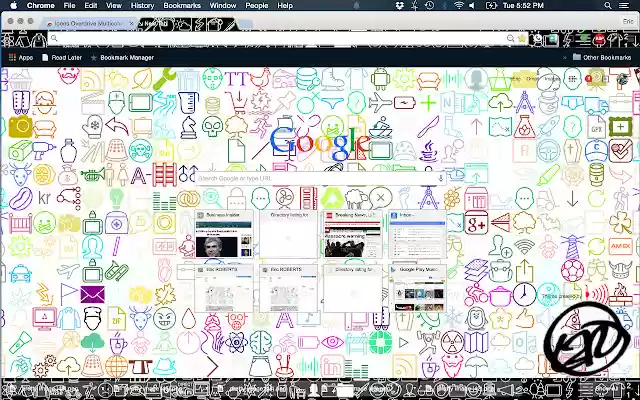The image size is (640, 400).
Task: Open the Eric profile switcher button
Action: 628,20
